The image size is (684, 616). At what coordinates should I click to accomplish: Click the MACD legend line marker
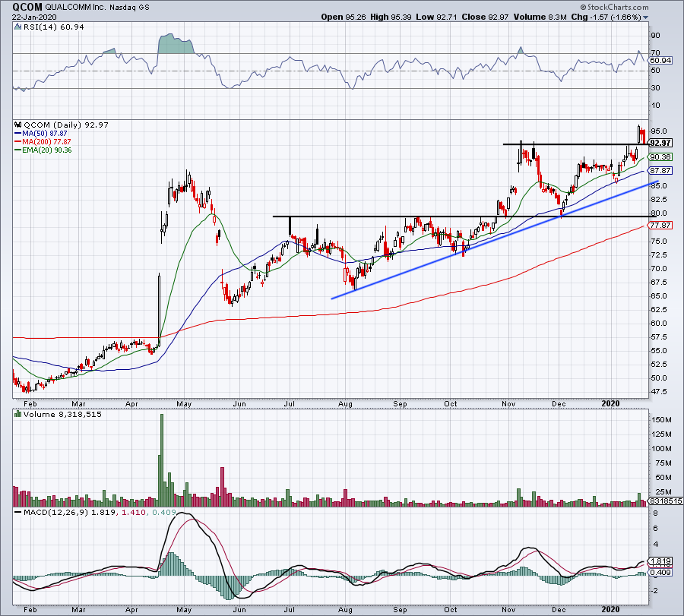pos(18,512)
